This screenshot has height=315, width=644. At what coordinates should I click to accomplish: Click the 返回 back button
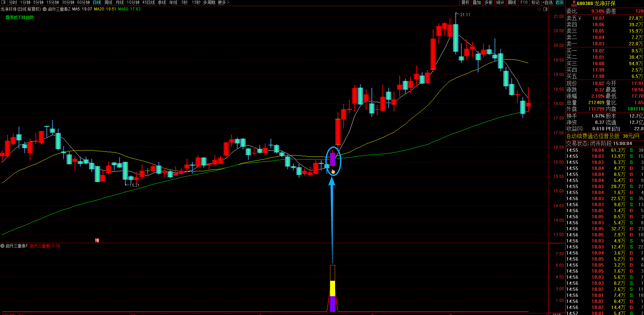(x=559, y=2)
